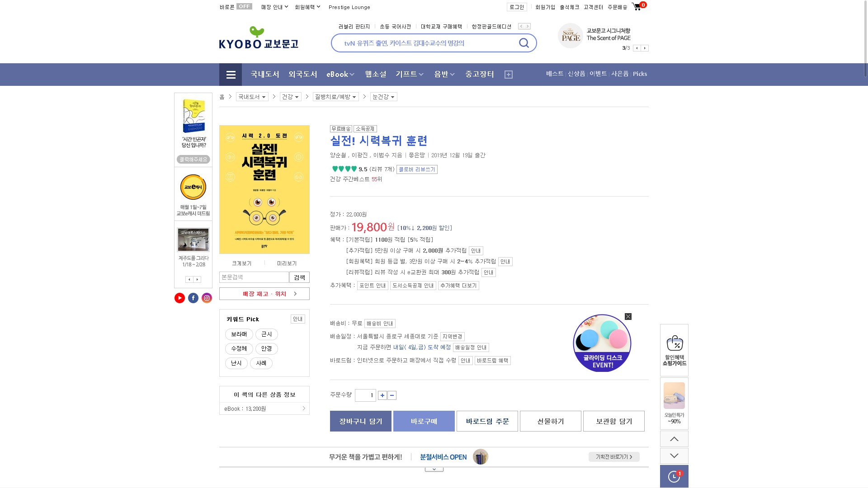Screen dimensions: 868x488
Task: Click the Scent of PAGE round logo
Action: 571,36
